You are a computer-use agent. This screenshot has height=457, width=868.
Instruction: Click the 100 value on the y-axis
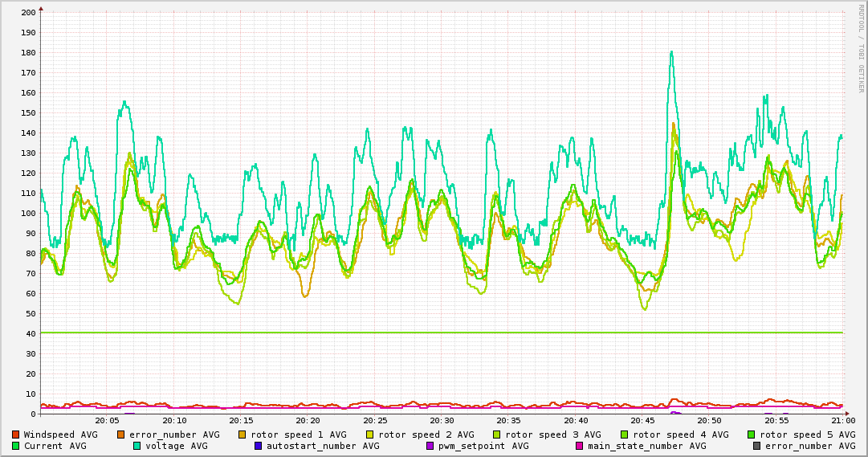(28, 214)
